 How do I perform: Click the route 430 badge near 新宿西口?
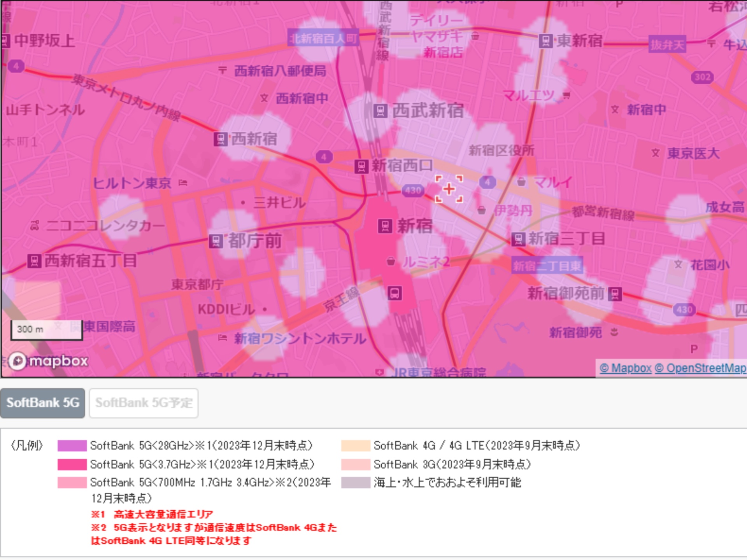coord(413,190)
